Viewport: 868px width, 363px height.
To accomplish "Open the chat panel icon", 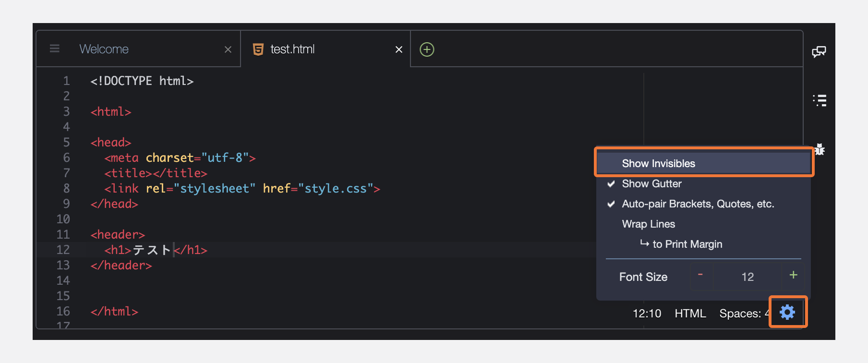I will click(x=819, y=52).
